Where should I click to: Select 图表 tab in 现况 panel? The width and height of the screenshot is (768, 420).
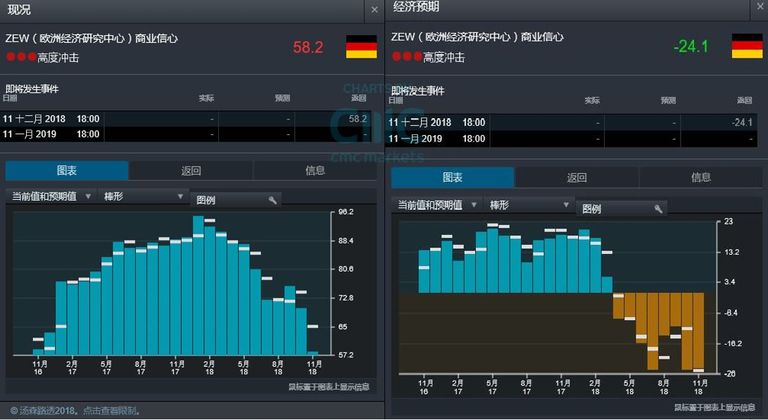pos(67,170)
